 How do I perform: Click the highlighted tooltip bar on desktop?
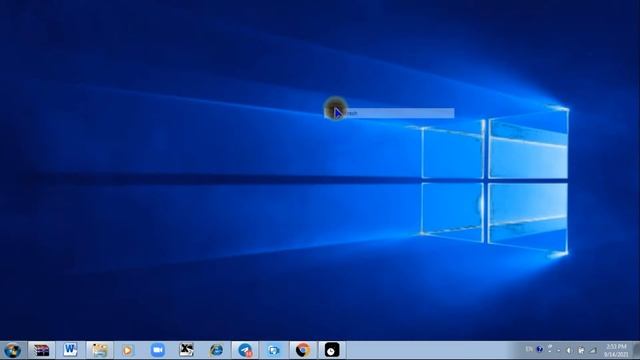[x=389, y=113]
